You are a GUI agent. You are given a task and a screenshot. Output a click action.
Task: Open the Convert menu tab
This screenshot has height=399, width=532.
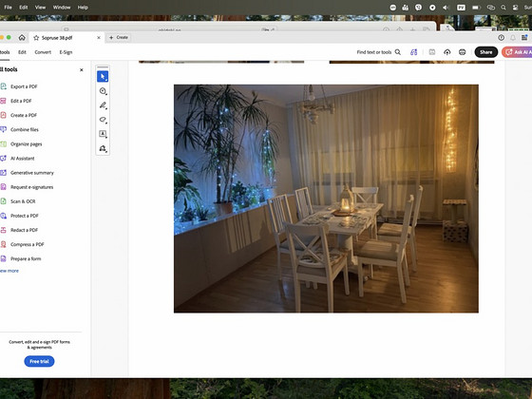[x=43, y=52]
